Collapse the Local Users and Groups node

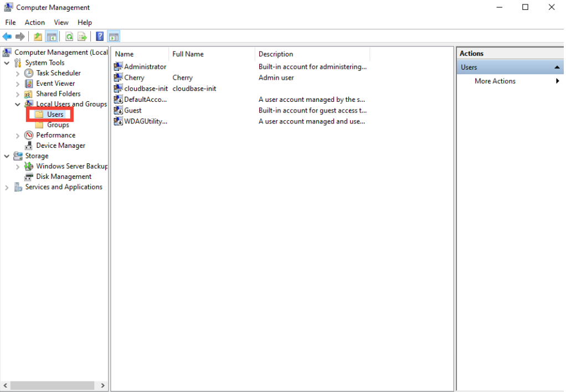pyautogui.click(x=18, y=104)
